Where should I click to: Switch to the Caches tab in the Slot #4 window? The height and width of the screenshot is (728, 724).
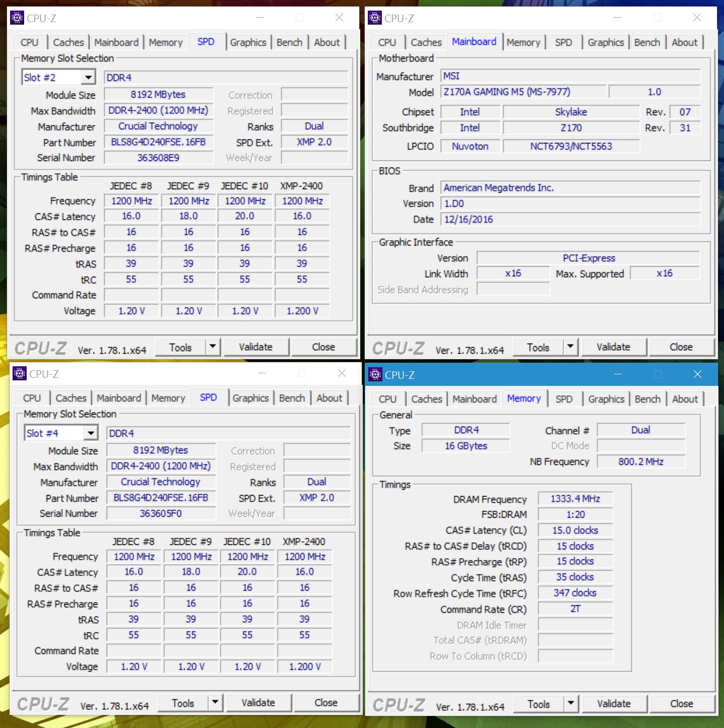point(71,398)
